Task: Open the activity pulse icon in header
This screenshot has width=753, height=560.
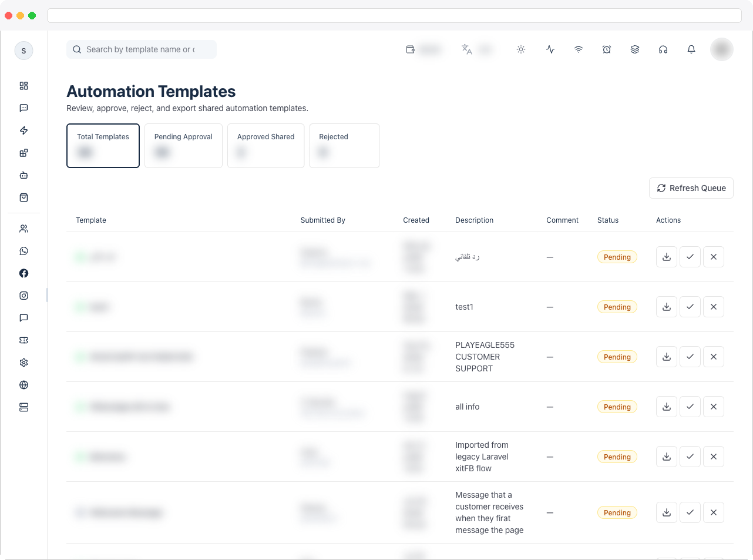Action: (550, 49)
